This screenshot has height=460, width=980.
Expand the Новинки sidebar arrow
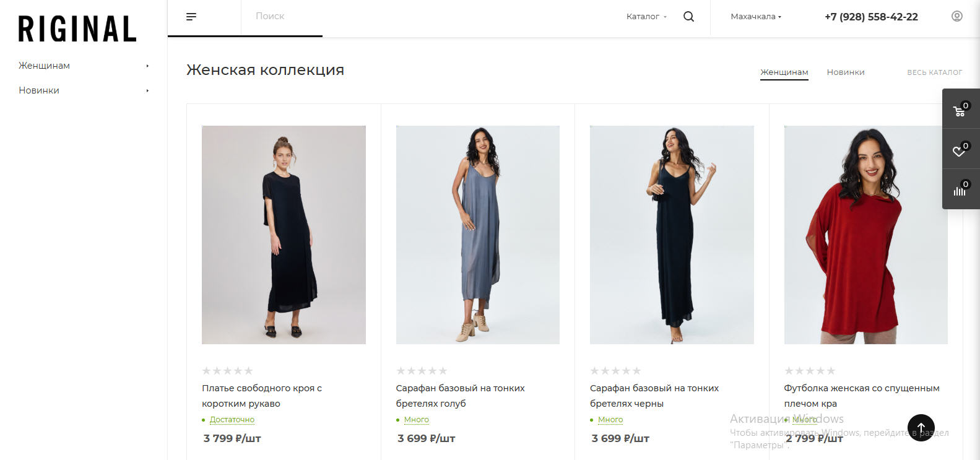pos(147,90)
